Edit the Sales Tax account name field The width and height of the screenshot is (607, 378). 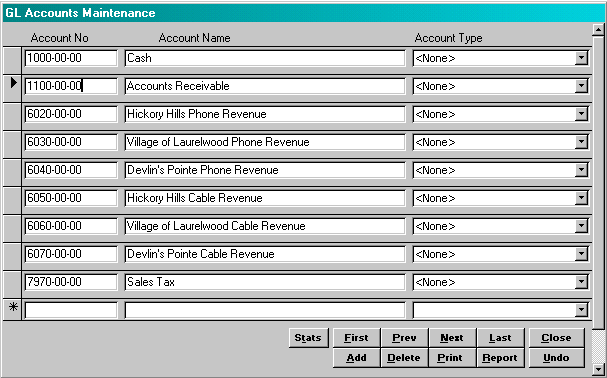[x=265, y=282]
